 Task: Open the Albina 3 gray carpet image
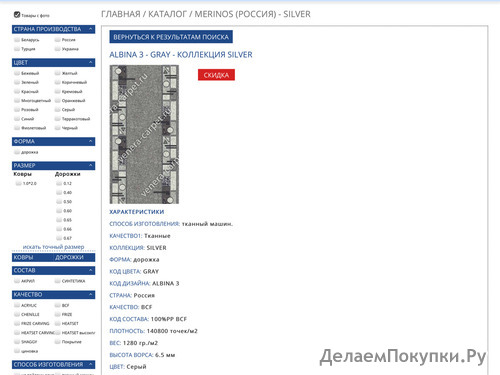(144, 134)
